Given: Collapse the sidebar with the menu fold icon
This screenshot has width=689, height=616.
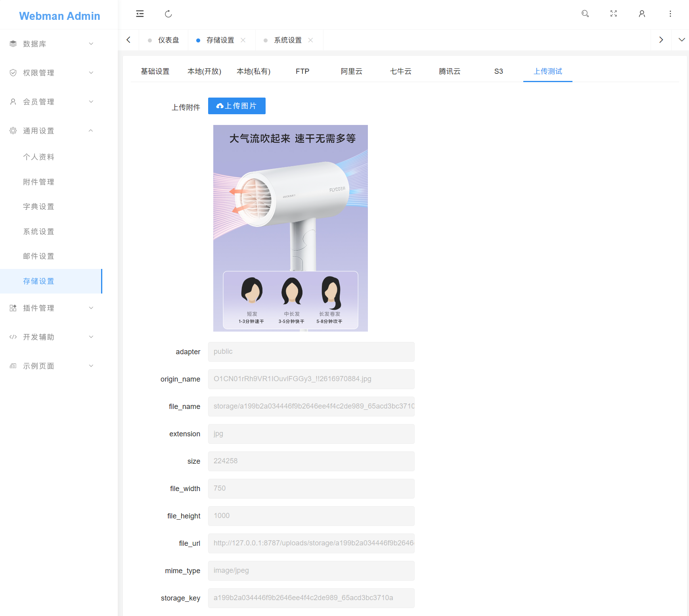Looking at the screenshot, I should click(140, 14).
